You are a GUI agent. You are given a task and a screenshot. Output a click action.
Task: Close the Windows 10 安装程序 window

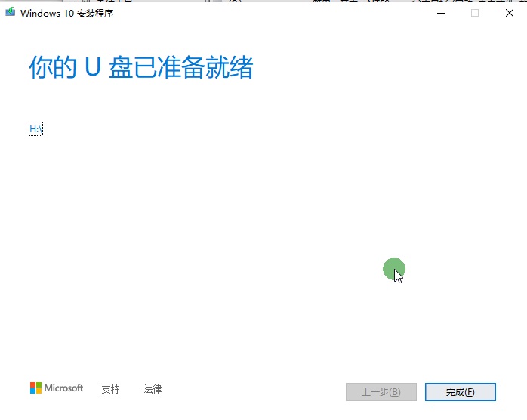click(x=510, y=13)
